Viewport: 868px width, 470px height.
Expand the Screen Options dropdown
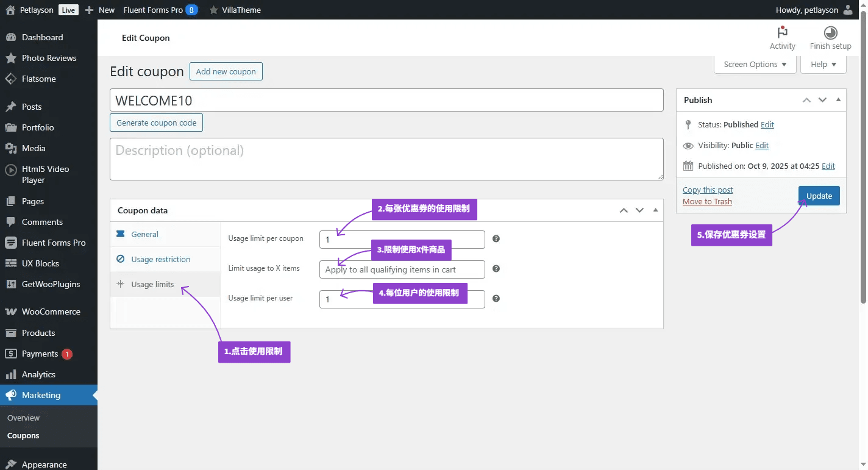pos(755,65)
